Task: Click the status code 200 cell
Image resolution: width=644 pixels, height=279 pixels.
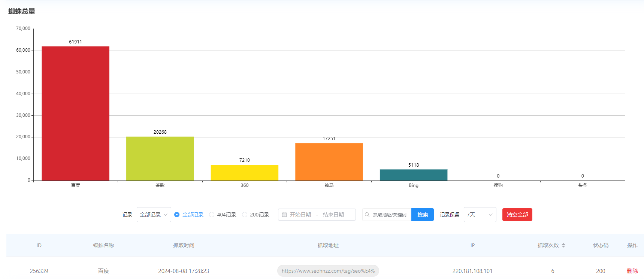Action: point(601,271)
